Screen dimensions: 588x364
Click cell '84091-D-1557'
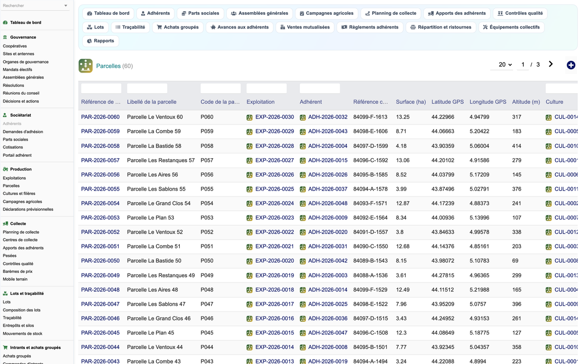tap(370, 232)
